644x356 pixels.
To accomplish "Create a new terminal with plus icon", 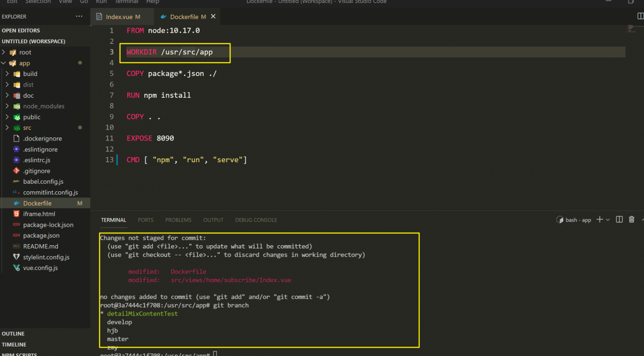I will 599,220.
